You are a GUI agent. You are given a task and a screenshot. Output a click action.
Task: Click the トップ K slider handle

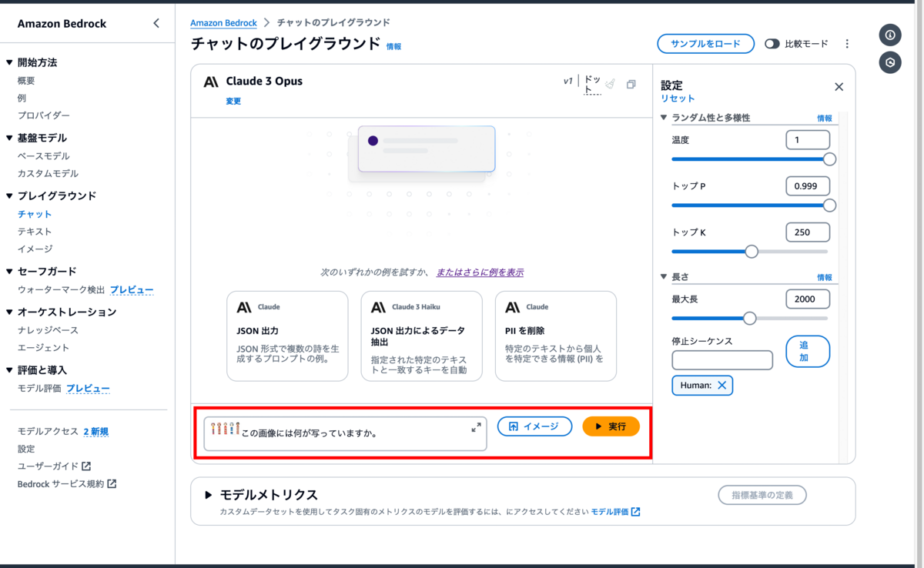tap(752, 252)
